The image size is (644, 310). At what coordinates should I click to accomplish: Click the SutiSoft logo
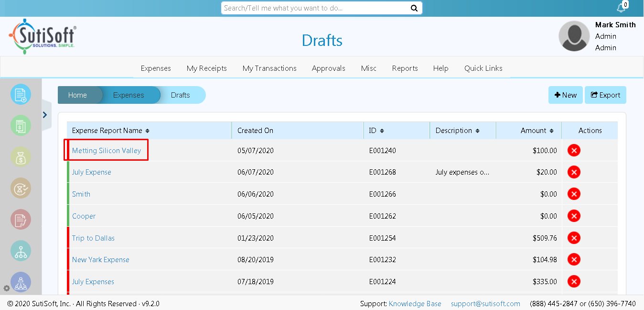(42, 36)
